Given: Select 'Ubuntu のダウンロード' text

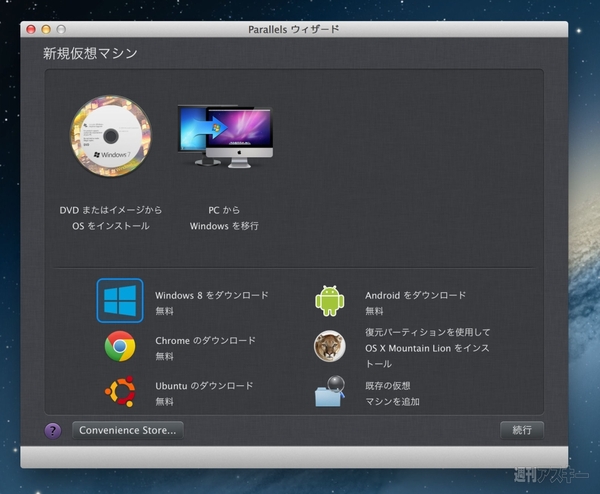Looking at the screenshot, I should pyautogui.click(x=204, y=386).
